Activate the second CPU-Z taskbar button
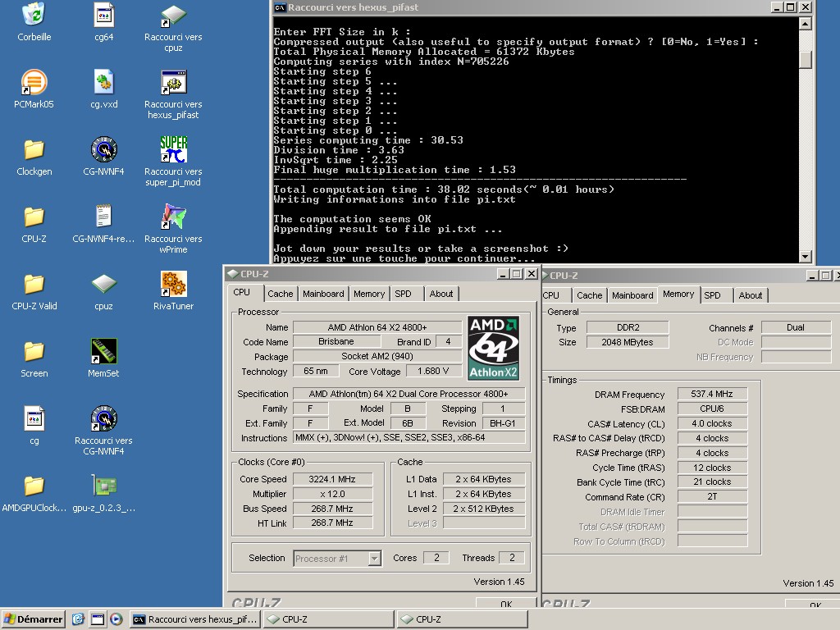This screenshot has height=630, width=840. tap(462, 619)
